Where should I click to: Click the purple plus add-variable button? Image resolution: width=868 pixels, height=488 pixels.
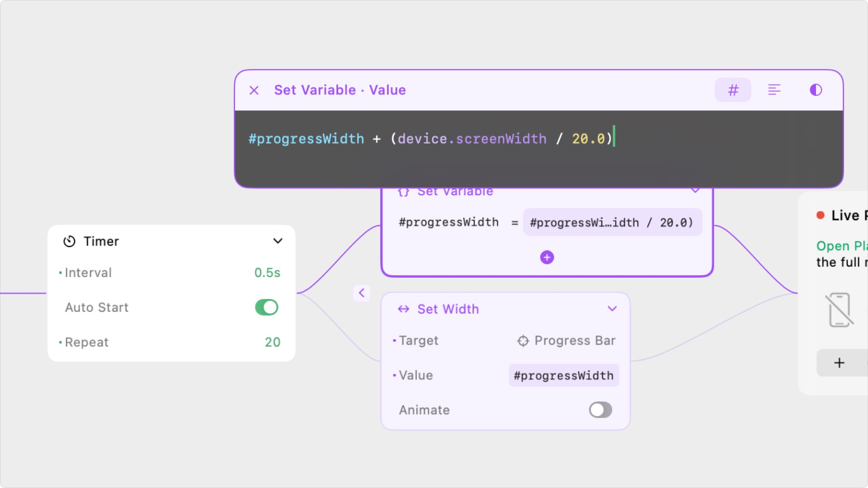tap(547, 258)
